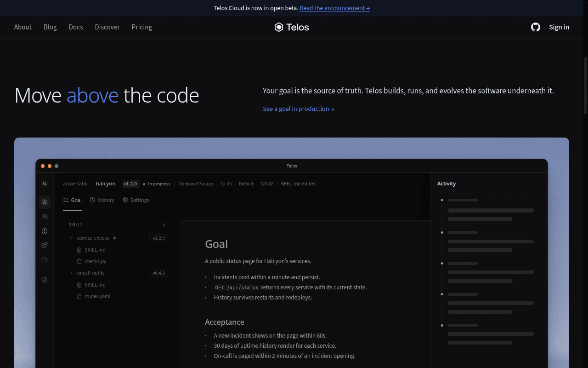This screenshot has height=368, width=588.
Task: Click 'On-call is paged within 2 minutes' line
Action: [284, 356]
